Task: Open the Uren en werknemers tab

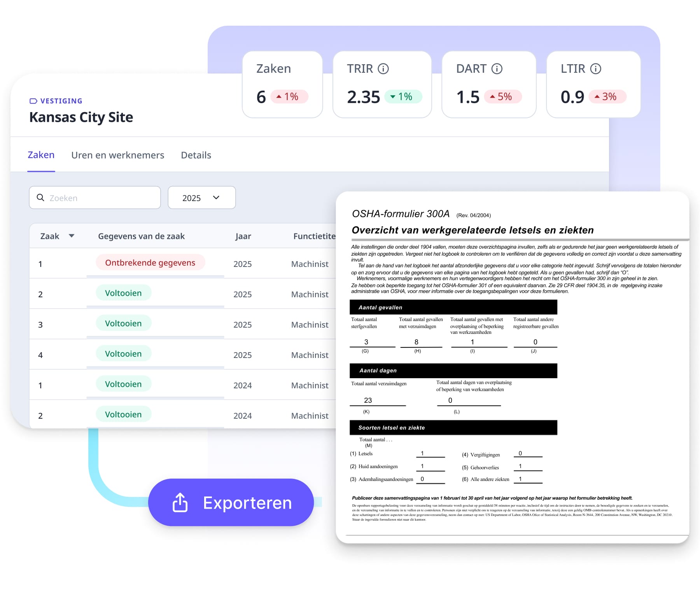Action: tap(117, 155)
